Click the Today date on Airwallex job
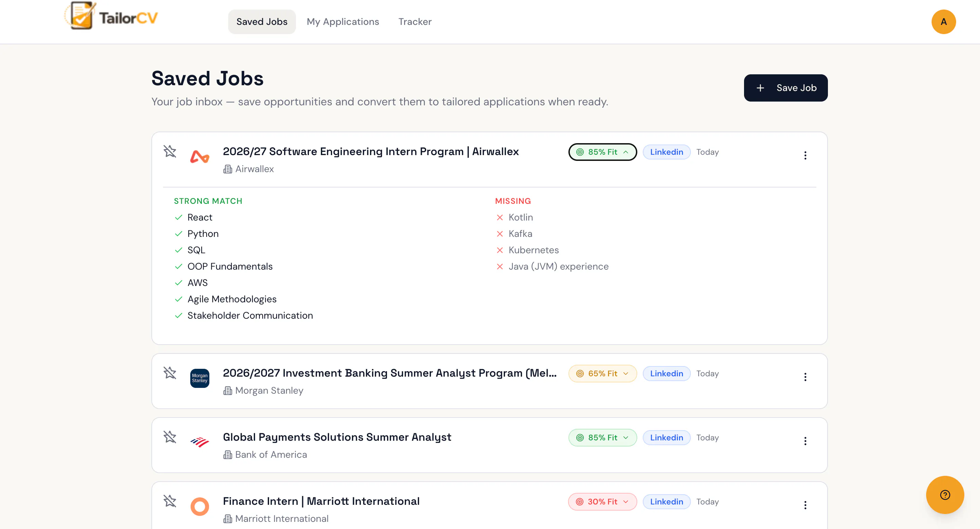Screen dimensions: 980x529 707,152
